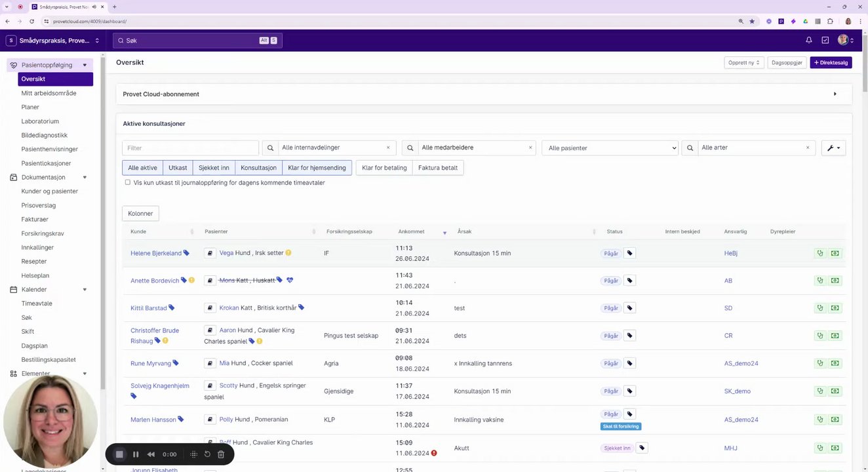Bookmark this page with the star icon
Screen dimensions: 868x472
(x=752, y=21)
